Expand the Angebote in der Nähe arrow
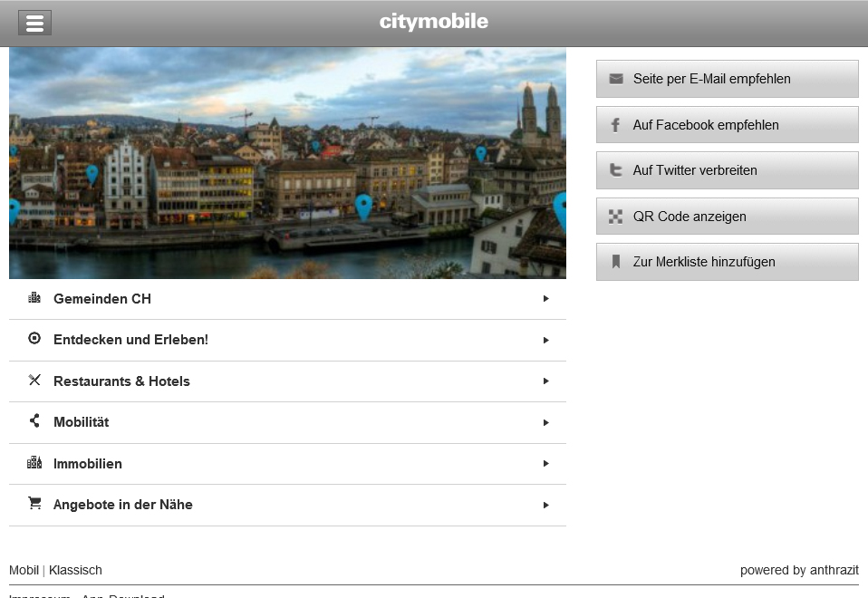Viewport: 868px width, 598px height. point(545,505)
